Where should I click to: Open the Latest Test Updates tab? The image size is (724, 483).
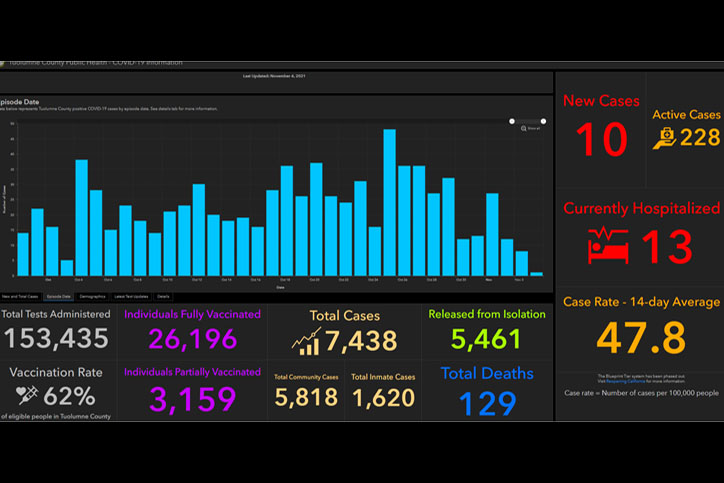pos(131,296)
